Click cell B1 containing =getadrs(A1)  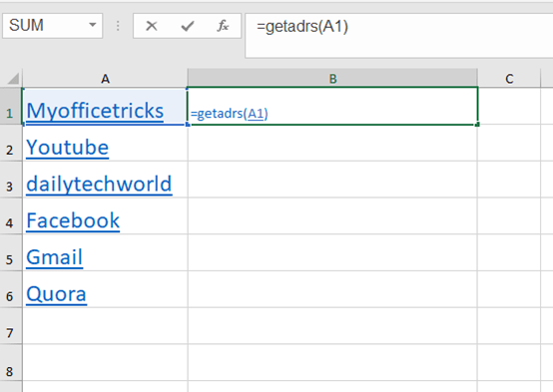pyautogui.click(x=332, y=106)
